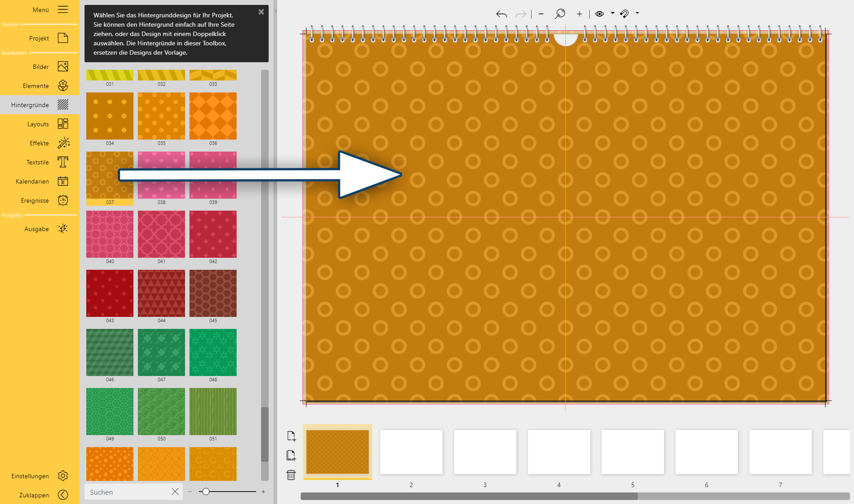The height and width of the screenshot is (504, 854).
Task: Open Einstellungen via the gear icon
Action: coord(63,476)
